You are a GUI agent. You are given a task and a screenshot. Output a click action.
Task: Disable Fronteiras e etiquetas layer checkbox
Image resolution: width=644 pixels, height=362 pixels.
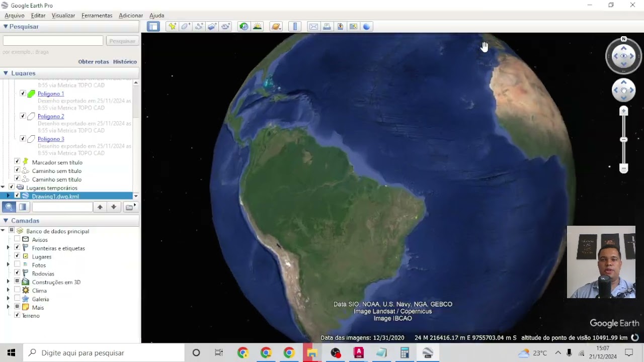click(x=17, y=248)
